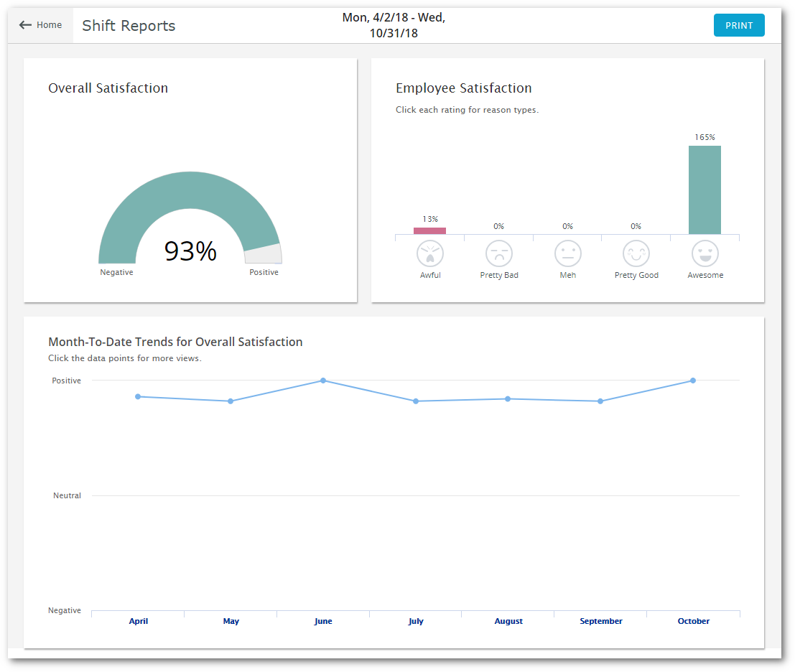
Task: Click the Awesome heart-eyes face icon
Action: (705, 253)
